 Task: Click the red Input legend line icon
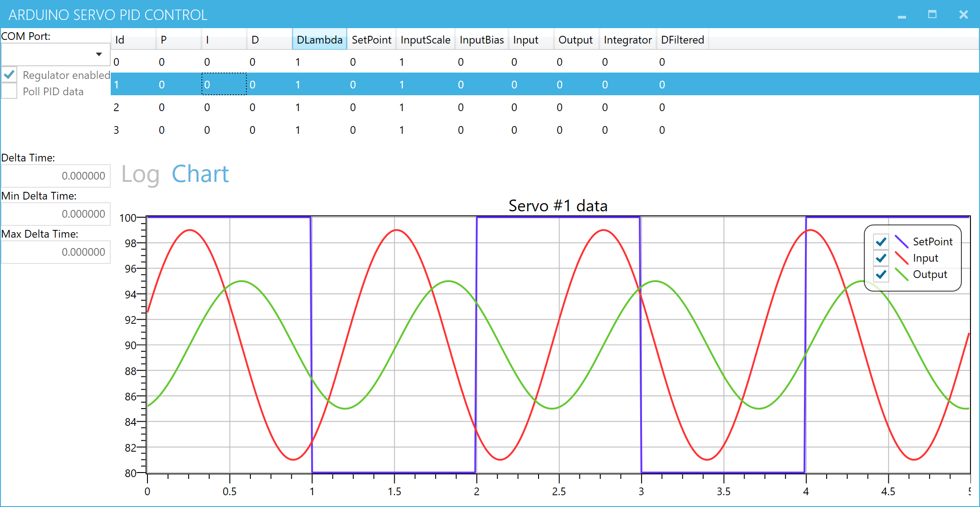(901, 258)
